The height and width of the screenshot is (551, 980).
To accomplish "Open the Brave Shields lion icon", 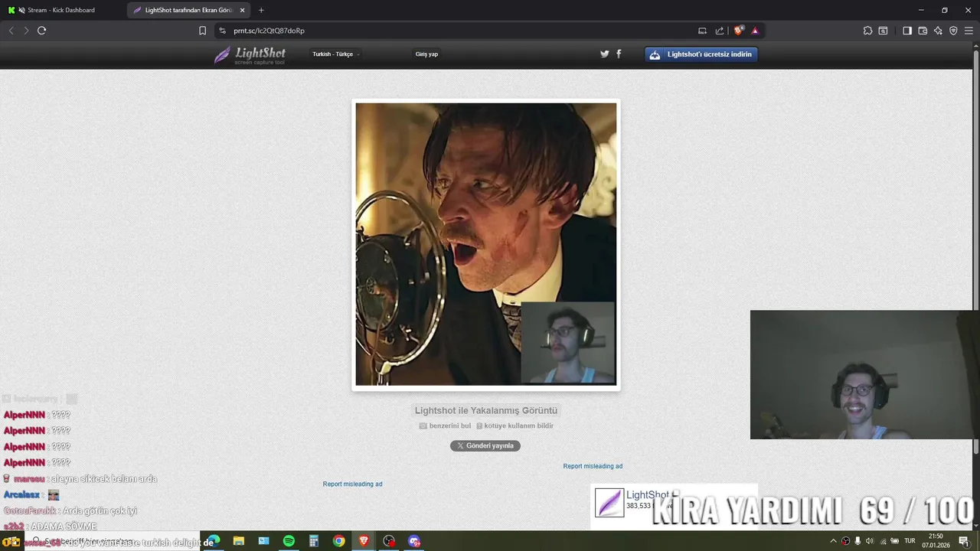I will (x=738, y=31).
